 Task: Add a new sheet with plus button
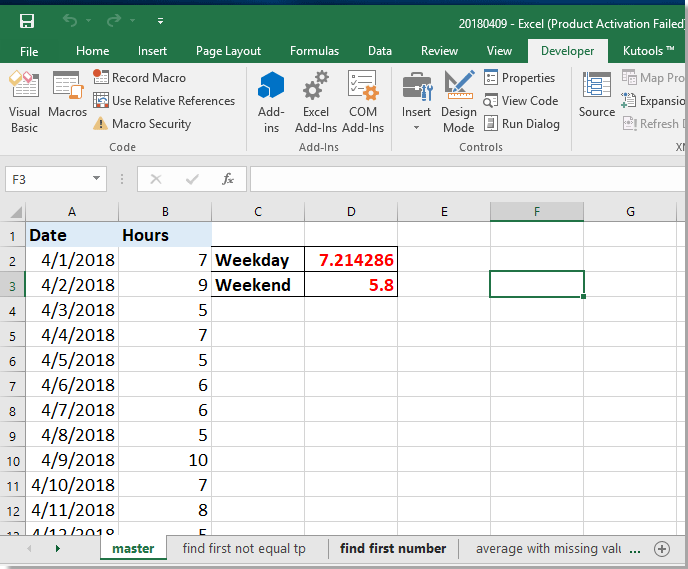tap(661, 548)
